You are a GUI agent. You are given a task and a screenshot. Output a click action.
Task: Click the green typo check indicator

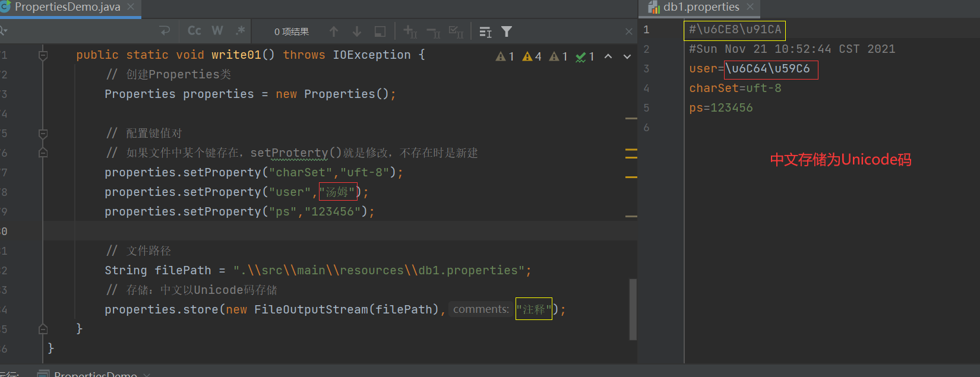pos(585,56)
